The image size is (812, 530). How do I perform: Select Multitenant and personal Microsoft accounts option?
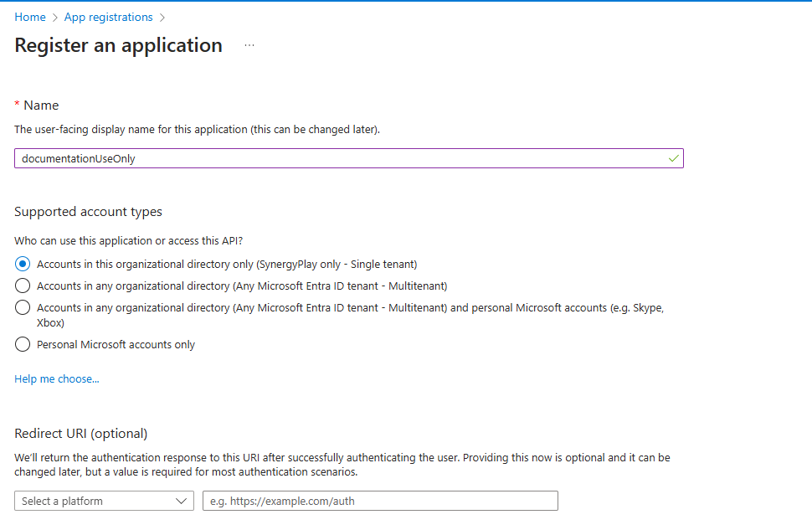(23, 307)
